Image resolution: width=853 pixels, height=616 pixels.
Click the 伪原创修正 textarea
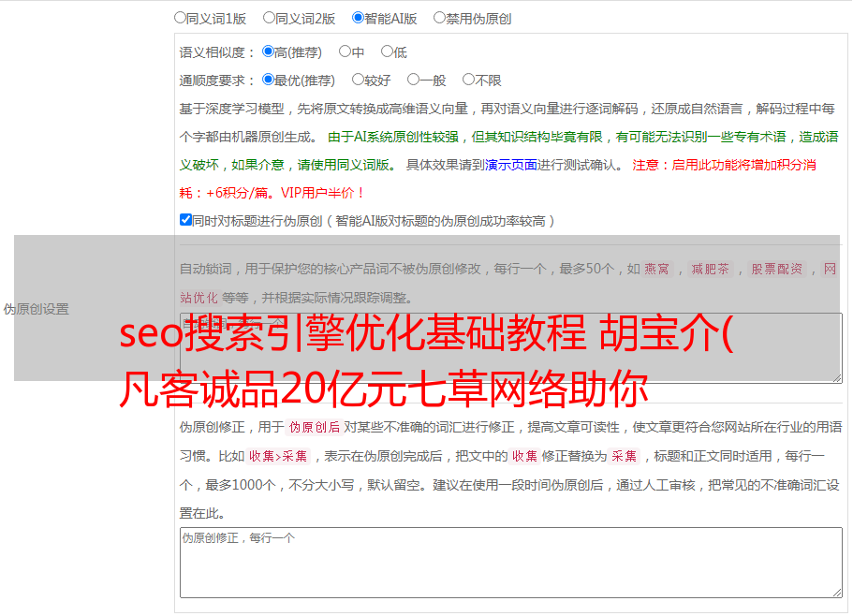coord(511,563)
